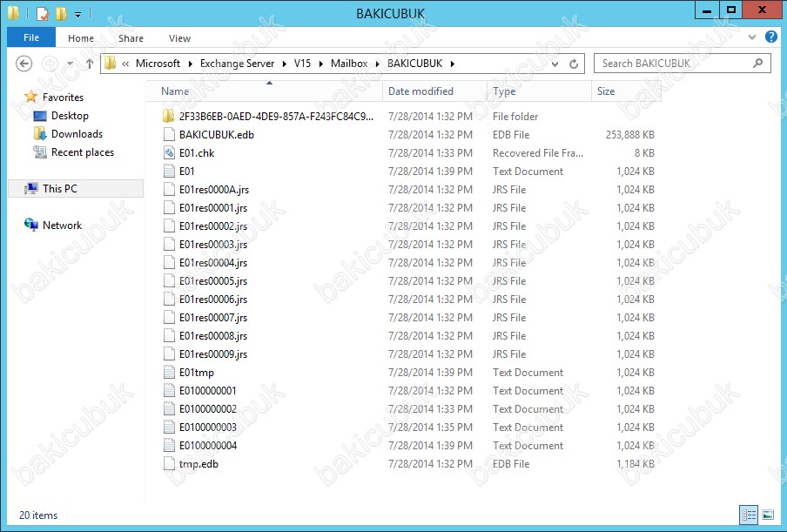Open the Help question mark icon
The image size is (787, 532).
pos(771,37)
